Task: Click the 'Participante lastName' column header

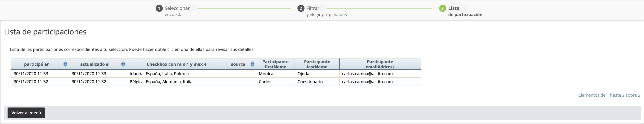Action: point(317,64)
